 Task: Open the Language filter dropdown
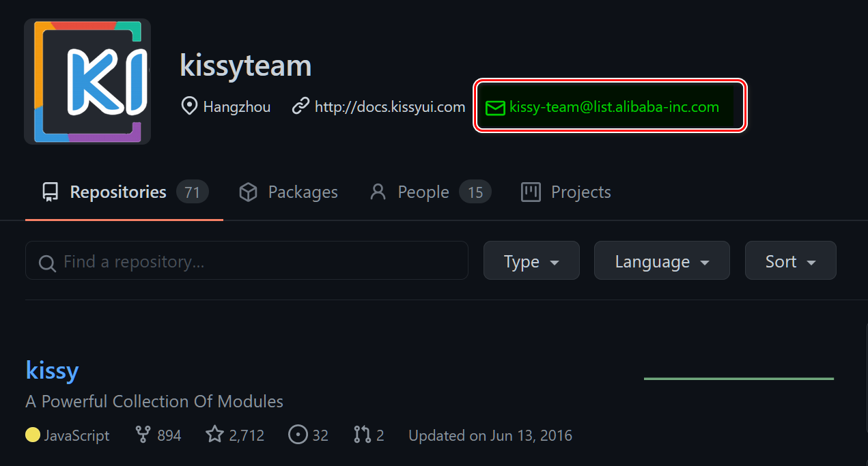[x=662, y=261]
